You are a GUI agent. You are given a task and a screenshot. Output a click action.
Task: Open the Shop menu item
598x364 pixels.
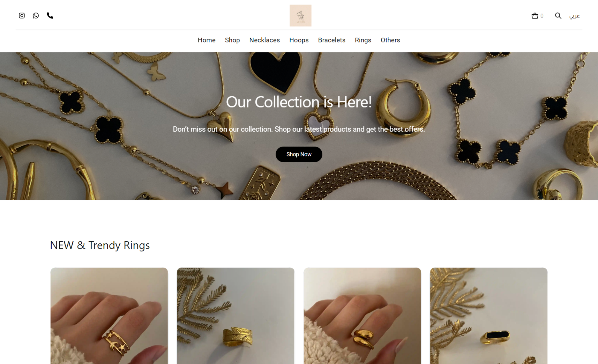[232, 40]
